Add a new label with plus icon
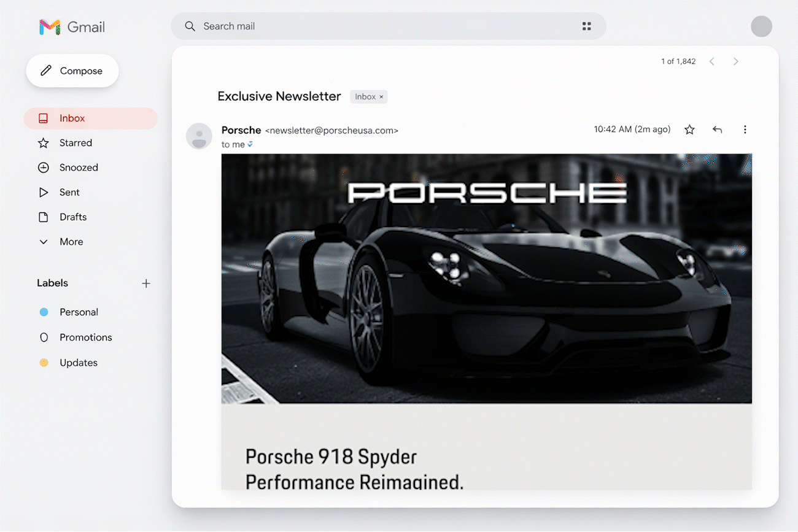The height and width of the screenshot is (532, 798). 146,283
